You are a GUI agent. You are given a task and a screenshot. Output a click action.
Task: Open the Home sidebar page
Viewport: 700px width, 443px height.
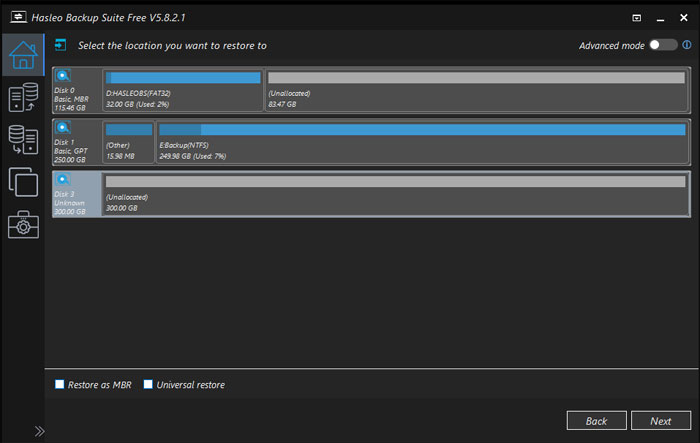point(23,55)
